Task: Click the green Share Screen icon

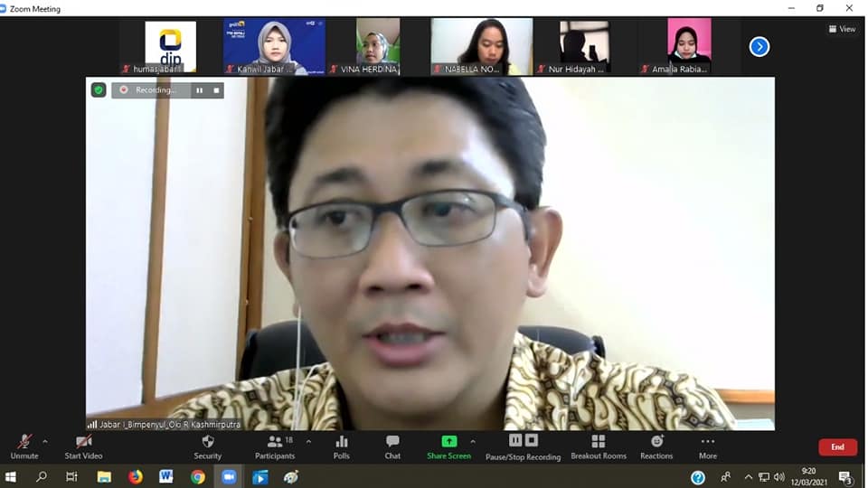Action: pyautogui.click(x=448, y=442)
